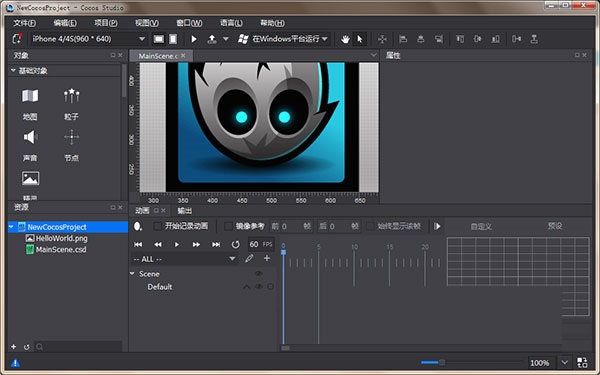The height and width of the screenshot is (375, 600).
Task: Select HelloWorld.png in resources
Action: pos(57,238)
